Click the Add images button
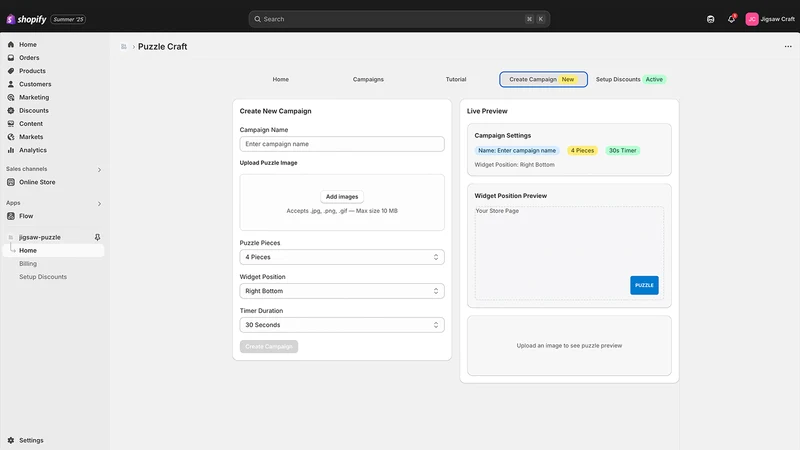The width and height of the screenshot is (800, 450). point(342,197)
